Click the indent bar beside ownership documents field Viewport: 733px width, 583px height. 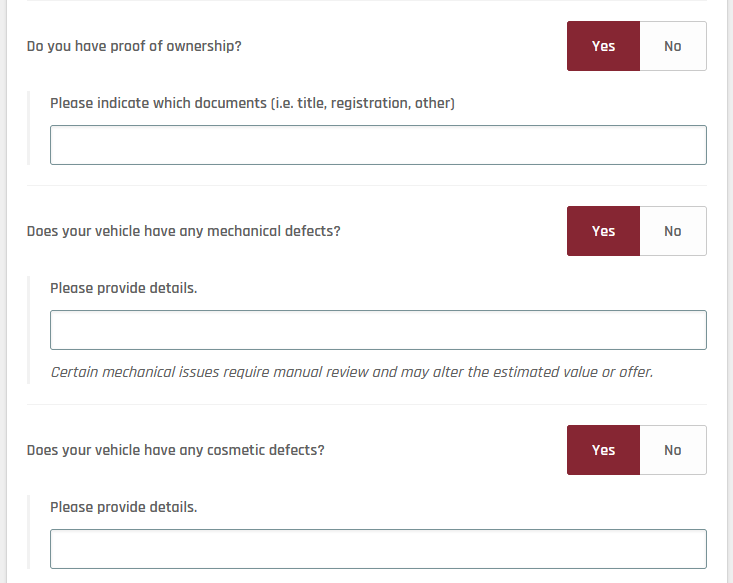tap(29, 128)
